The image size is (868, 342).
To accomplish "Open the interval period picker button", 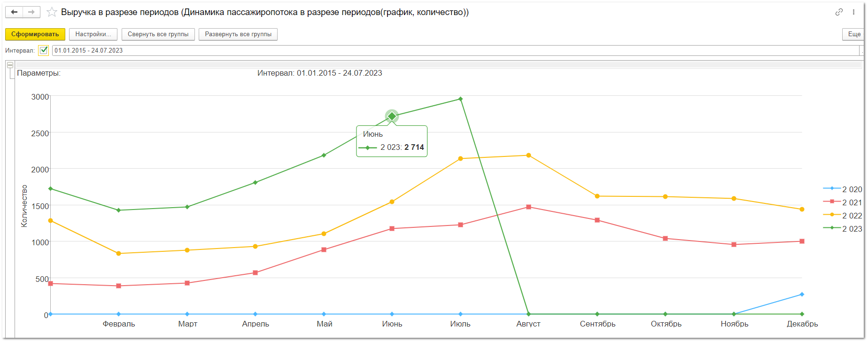I will pyautogui.click(x=861, y=50).
